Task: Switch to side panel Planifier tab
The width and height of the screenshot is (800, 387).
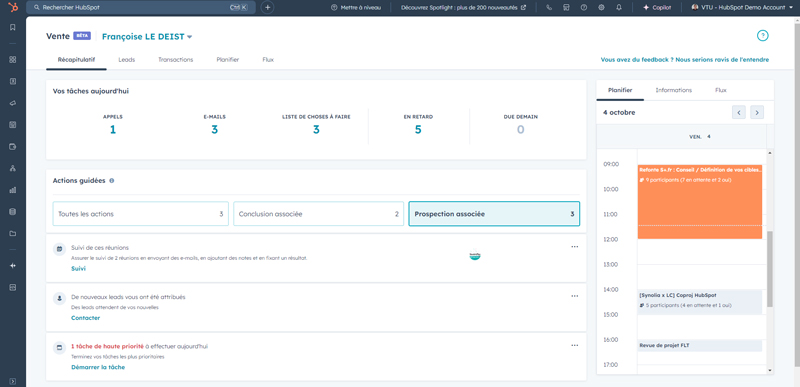Action: tap(620, 90)
